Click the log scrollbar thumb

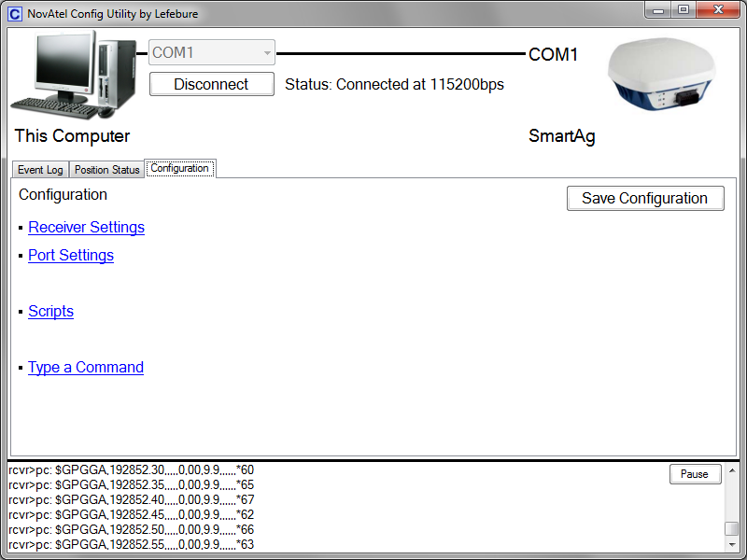coord(732,529)
